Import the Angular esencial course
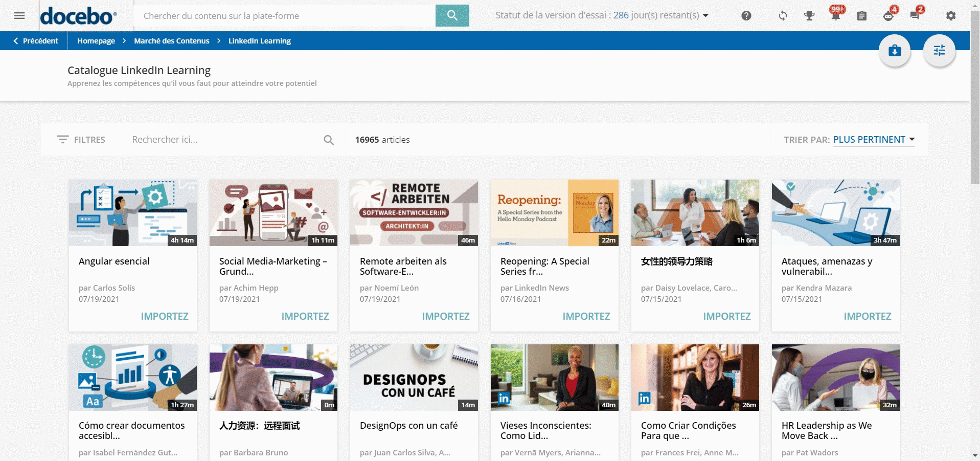 (x=165, y=316)
